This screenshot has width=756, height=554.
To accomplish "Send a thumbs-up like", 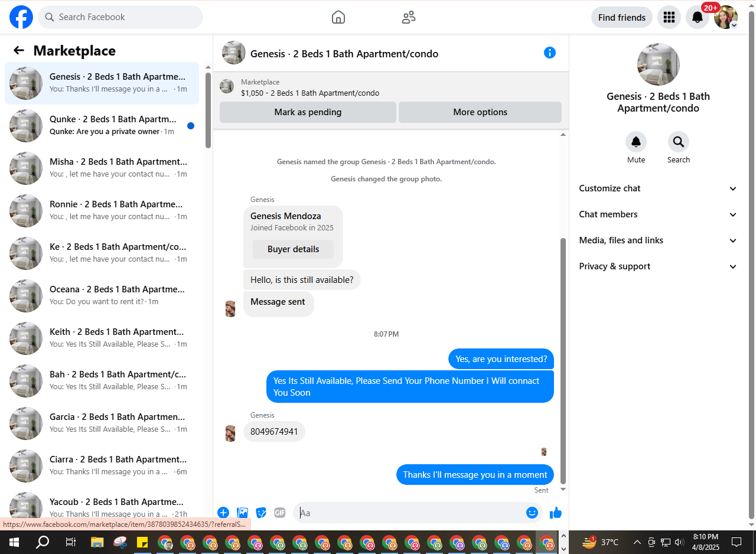I will point(556,513).
